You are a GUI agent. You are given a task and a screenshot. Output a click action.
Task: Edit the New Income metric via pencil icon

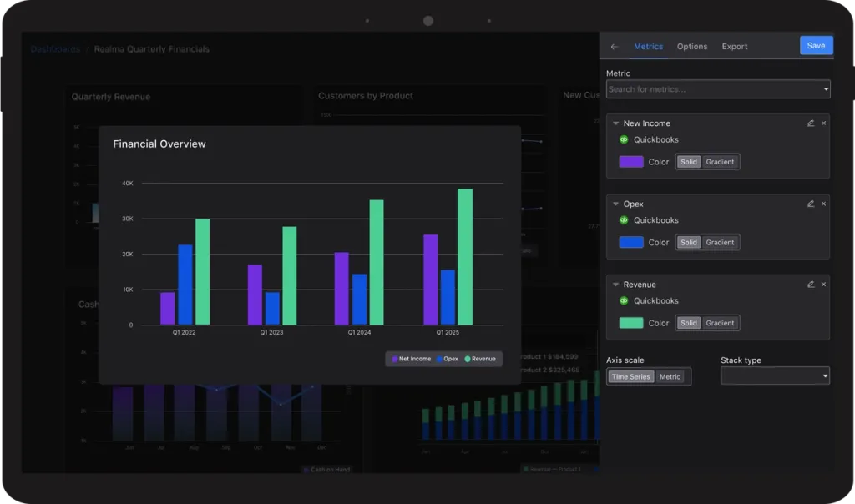811,123
